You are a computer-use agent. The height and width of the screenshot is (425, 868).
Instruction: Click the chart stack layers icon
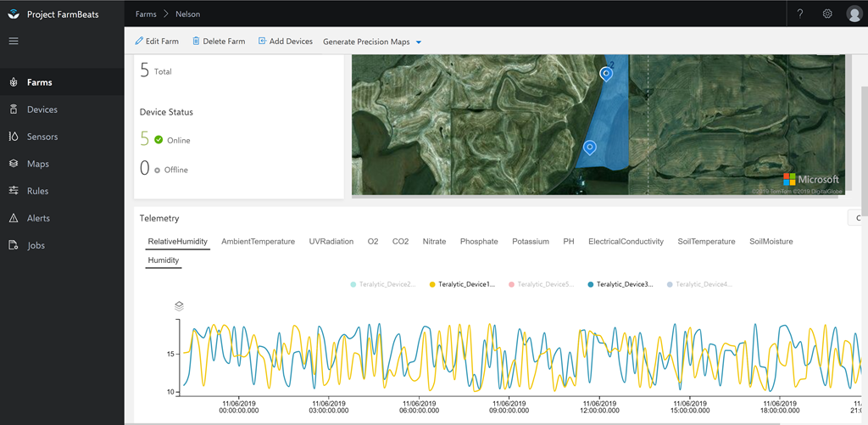tap(179, 306)
